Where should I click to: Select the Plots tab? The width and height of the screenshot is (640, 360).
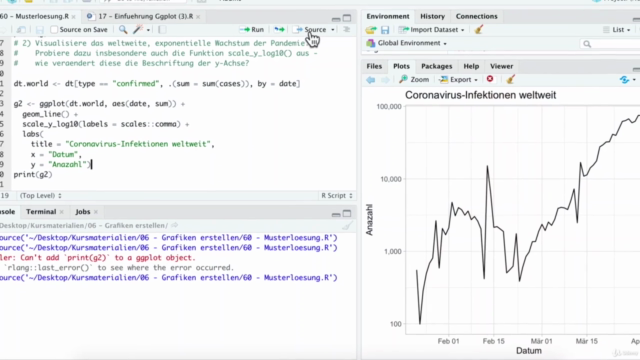[401, 66]
